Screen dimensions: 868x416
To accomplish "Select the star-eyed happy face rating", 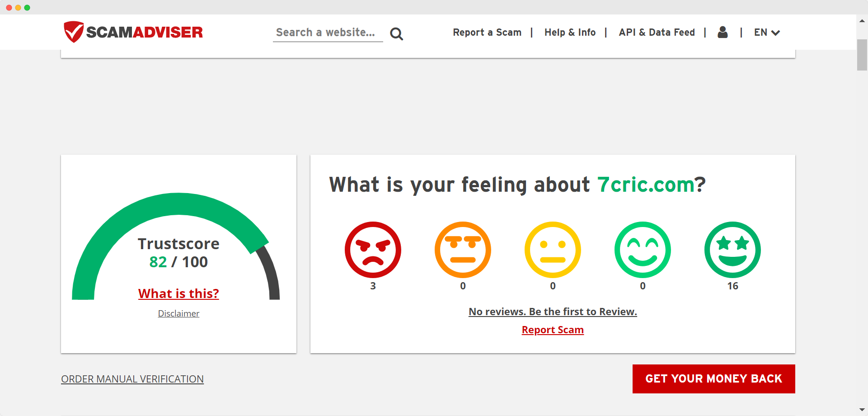I will pos(732,250).
